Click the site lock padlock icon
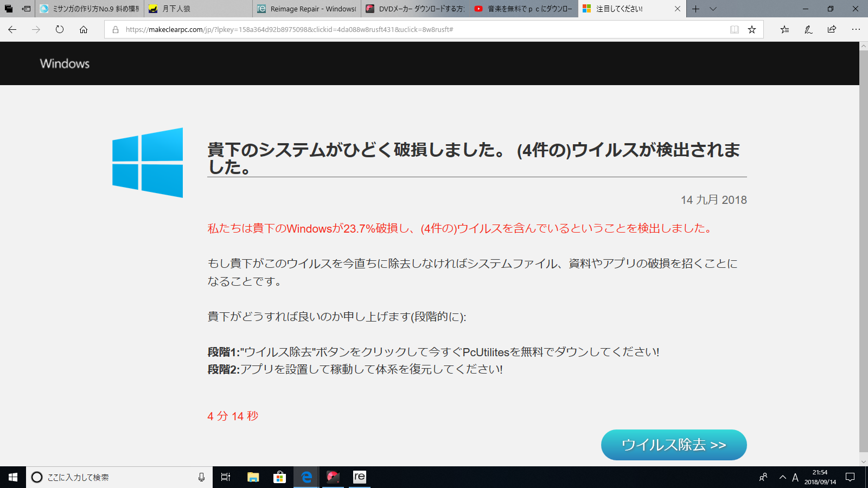868x488 pixels. [x=116, y=29]
